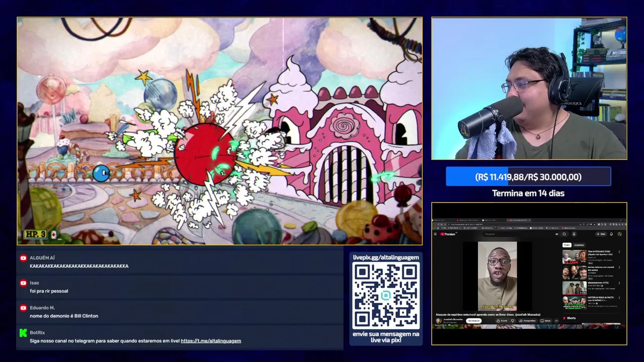
Task: Click the HP. 3 indicator in game
Action: [x=35, y=234]
